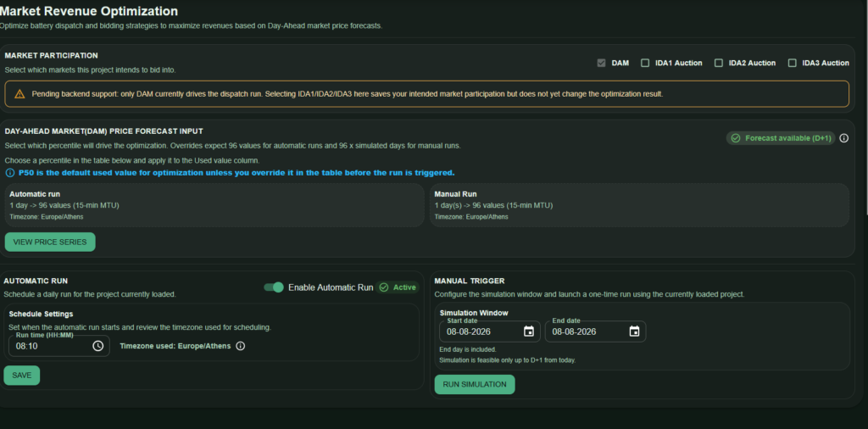The height and width of the screenshot is (429, 868).
Task: Click the Run time input showing 08:10
Action: point(59,346)
